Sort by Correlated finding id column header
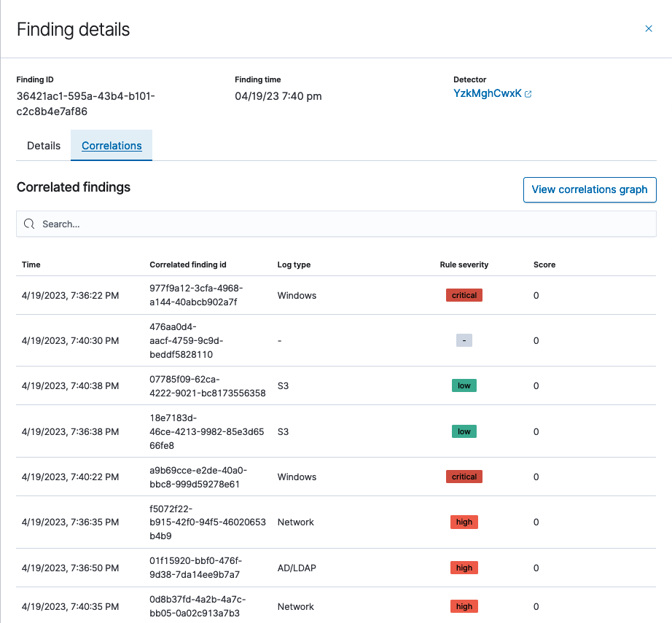Viewport: 672px width, 623px height. (187, 265)
